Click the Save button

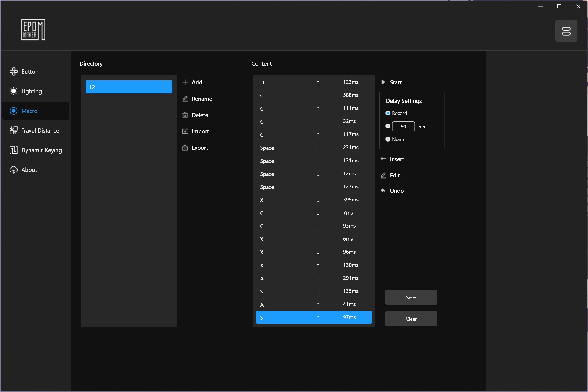click(411, 297)
